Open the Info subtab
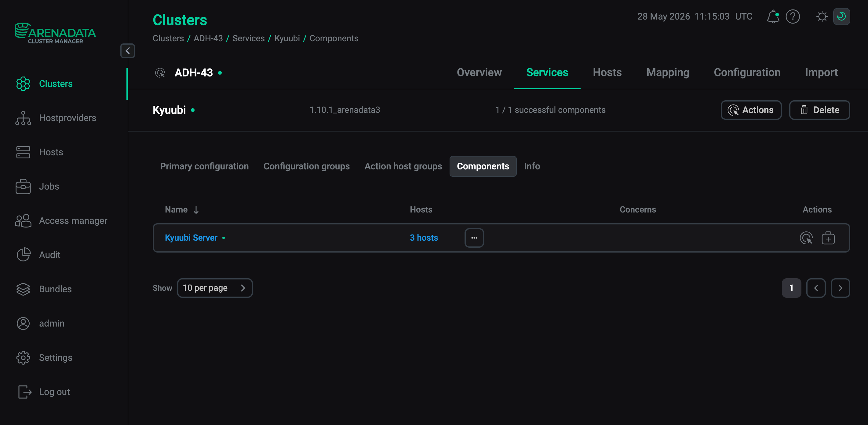This screenshot has width=868, height=425. pos(532,166)
